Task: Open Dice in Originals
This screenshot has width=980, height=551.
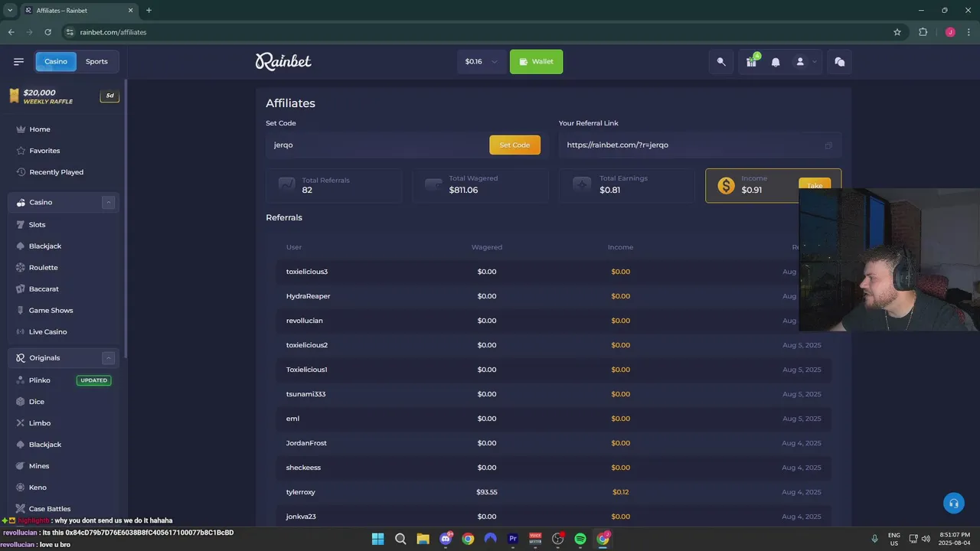Action: point(36,402)
